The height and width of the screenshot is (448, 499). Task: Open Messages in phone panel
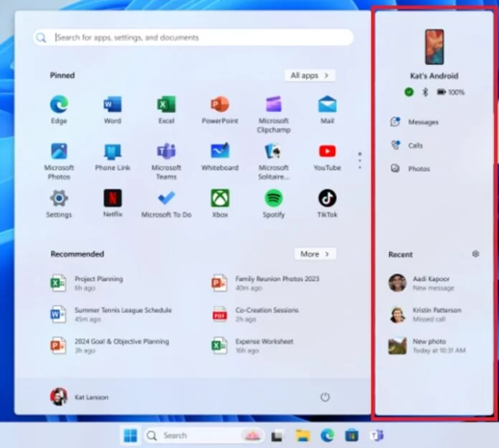[x=414, y=122]
